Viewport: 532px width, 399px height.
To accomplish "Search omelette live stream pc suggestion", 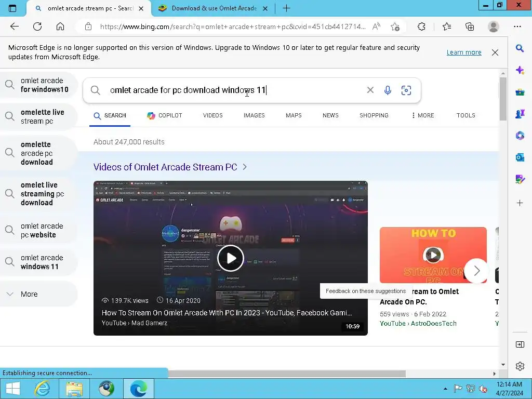I will click(38, 116).
